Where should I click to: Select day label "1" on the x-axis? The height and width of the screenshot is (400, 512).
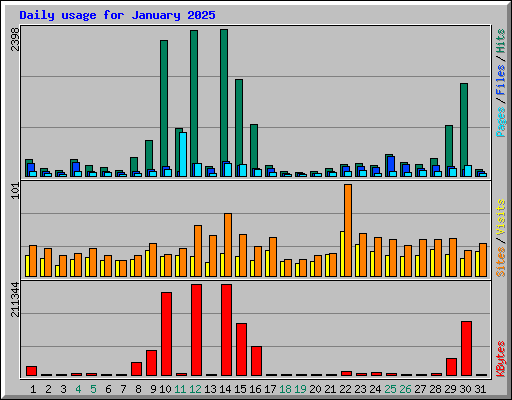(33, 389)
